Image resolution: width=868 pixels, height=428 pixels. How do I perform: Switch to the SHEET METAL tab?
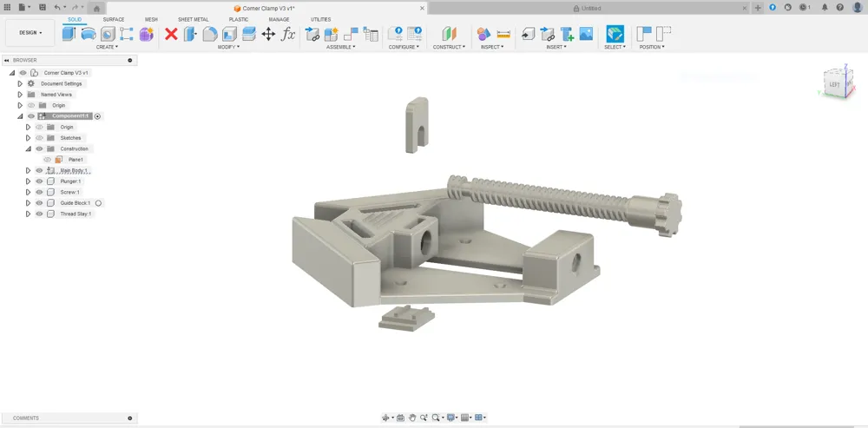[x=194, y=19]
